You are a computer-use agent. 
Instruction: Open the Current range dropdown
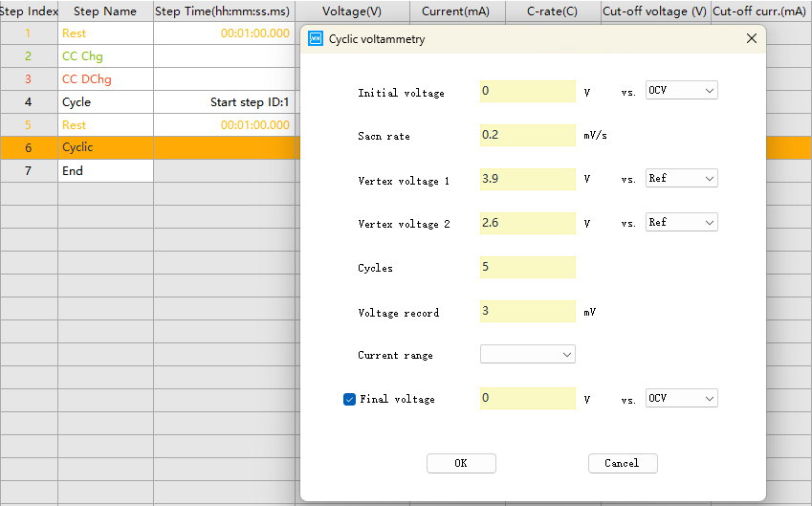click(x=527, y=355)
